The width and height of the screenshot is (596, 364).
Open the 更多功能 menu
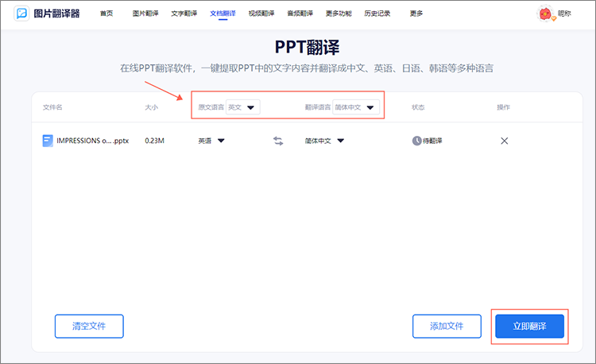(x=339, y=14)
